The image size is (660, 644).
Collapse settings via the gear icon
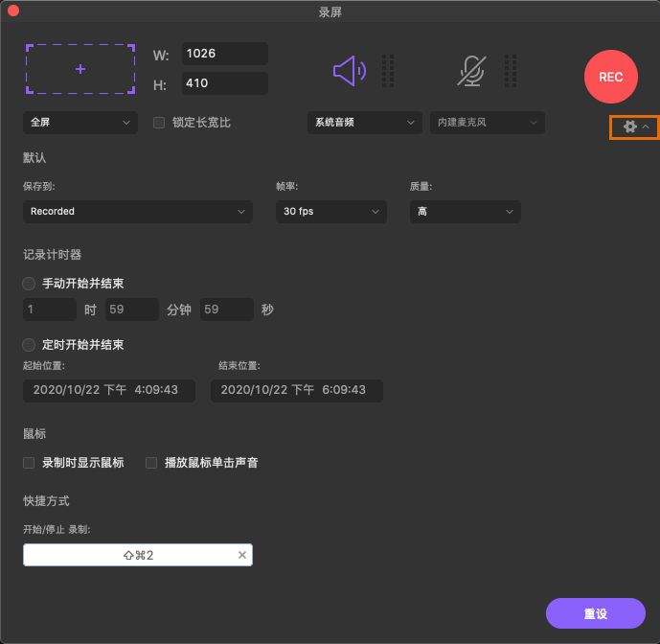tap(630, 126)
